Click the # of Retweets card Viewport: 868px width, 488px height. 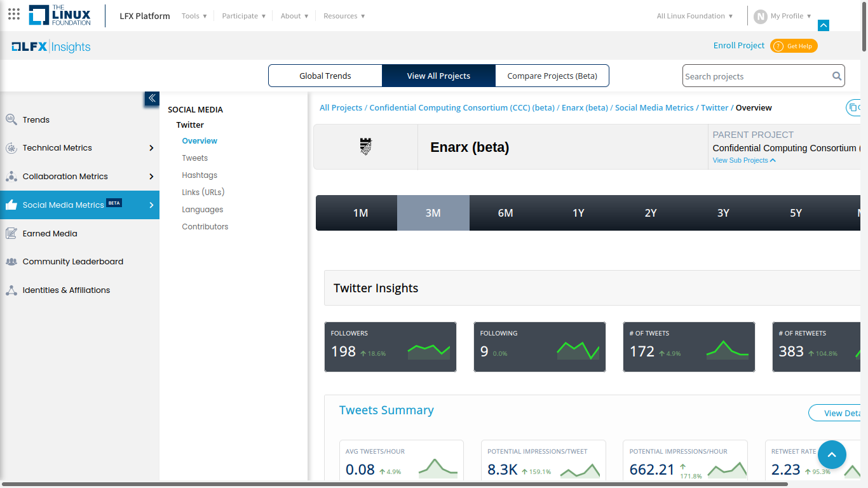coord(817,347)
